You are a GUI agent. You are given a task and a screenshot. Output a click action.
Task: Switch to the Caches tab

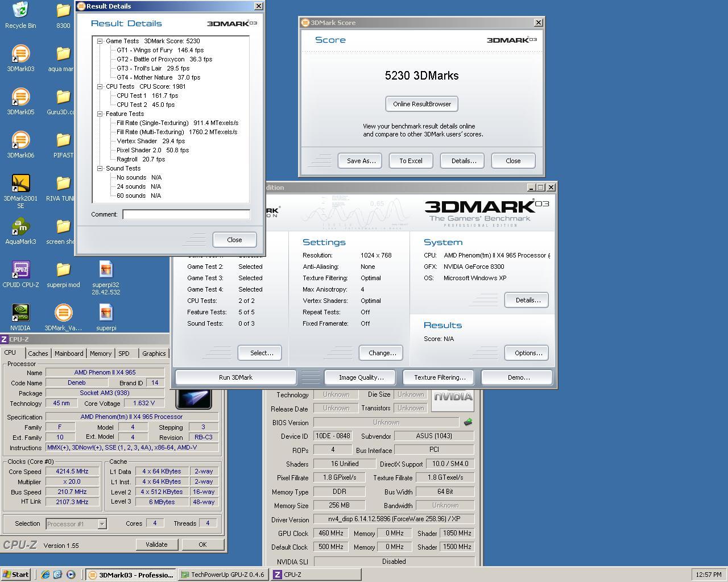click(x=38, y=354)
